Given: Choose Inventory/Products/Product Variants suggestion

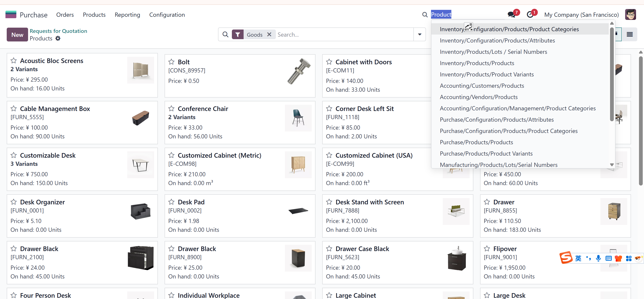Looking at the screenshot, I should (x=520, y=75).
